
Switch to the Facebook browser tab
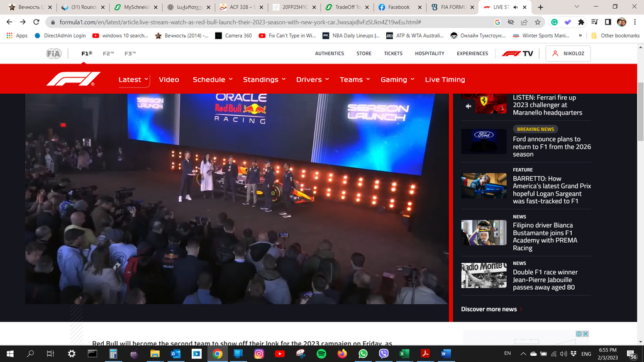(x=398, y=7)
